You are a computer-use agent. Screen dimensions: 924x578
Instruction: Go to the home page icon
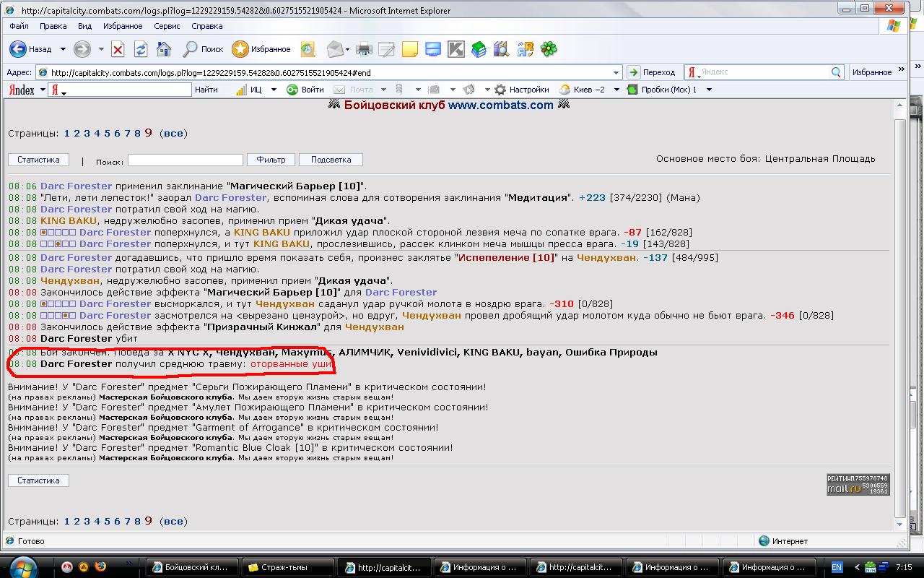164,49
